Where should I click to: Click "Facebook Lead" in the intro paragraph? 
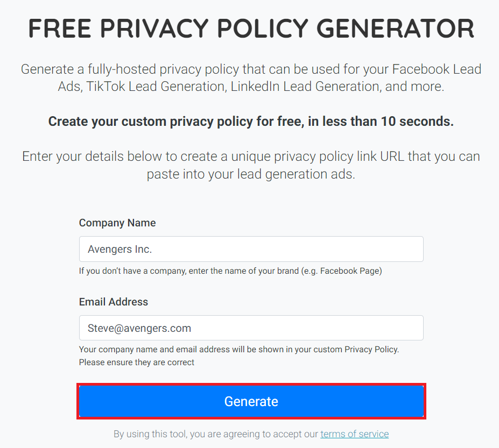tap(436, 69)
